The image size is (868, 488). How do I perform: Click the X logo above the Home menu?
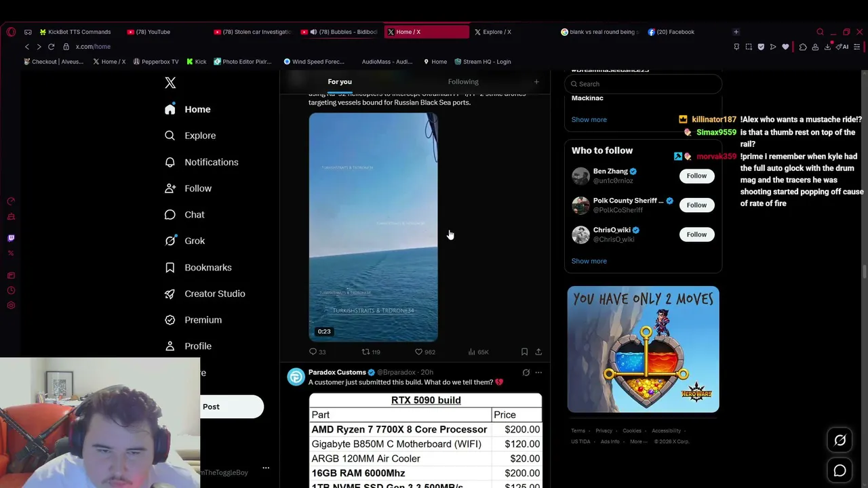[170, 83]
